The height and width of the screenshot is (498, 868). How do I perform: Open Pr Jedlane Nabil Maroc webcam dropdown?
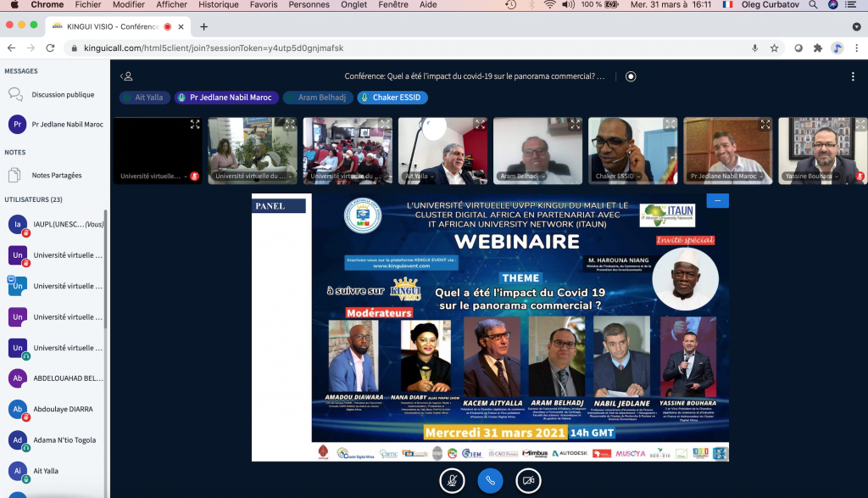coord(726,176)
